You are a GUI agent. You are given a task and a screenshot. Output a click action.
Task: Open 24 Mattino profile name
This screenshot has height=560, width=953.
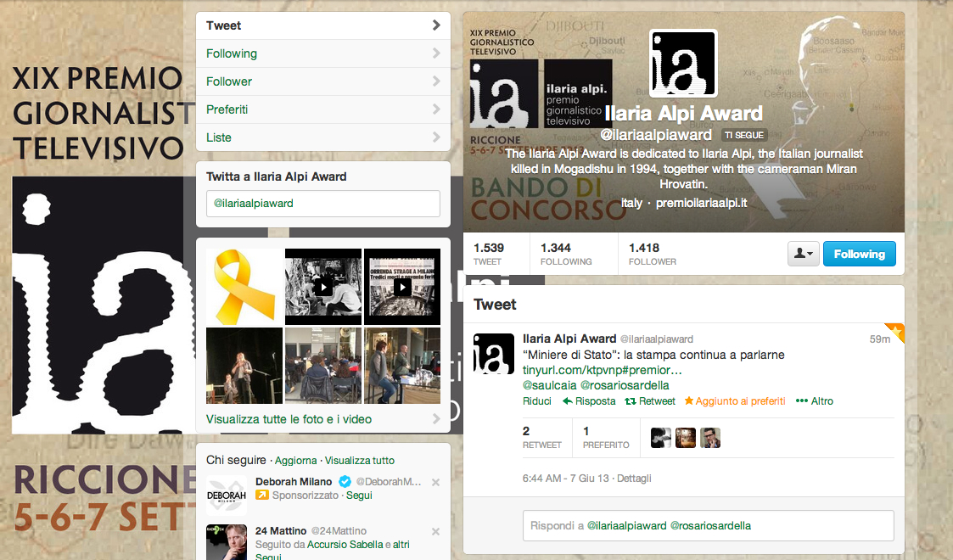coord(281,531)
